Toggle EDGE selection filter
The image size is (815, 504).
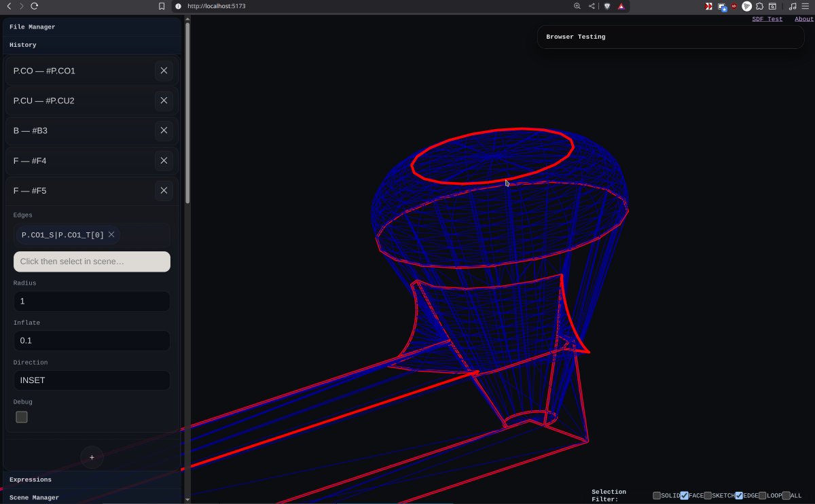tap(739, 496)
